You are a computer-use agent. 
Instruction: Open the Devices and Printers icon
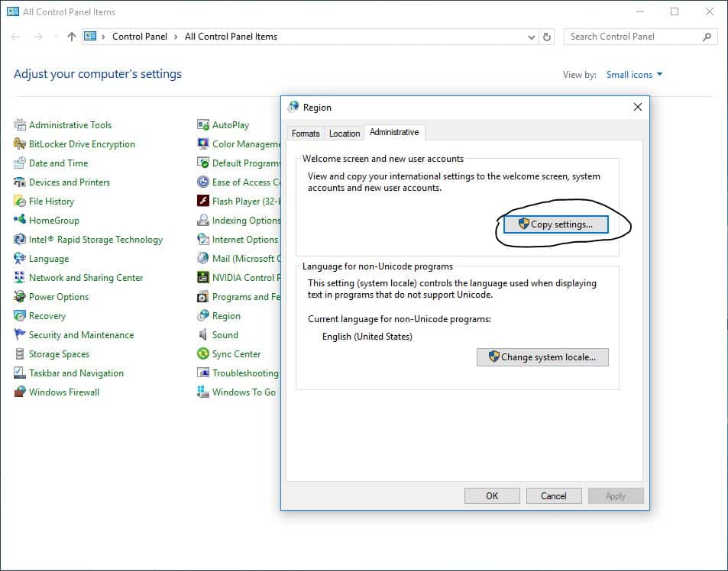20,182
